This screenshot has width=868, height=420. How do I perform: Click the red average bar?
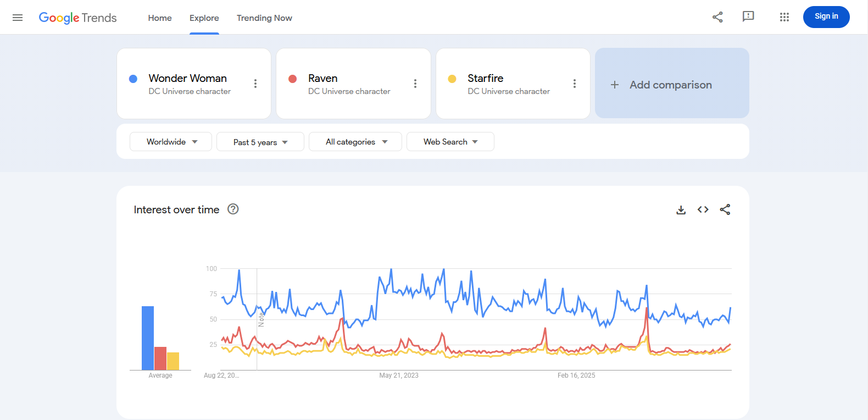pyautogui.click(x=160, y=358)
